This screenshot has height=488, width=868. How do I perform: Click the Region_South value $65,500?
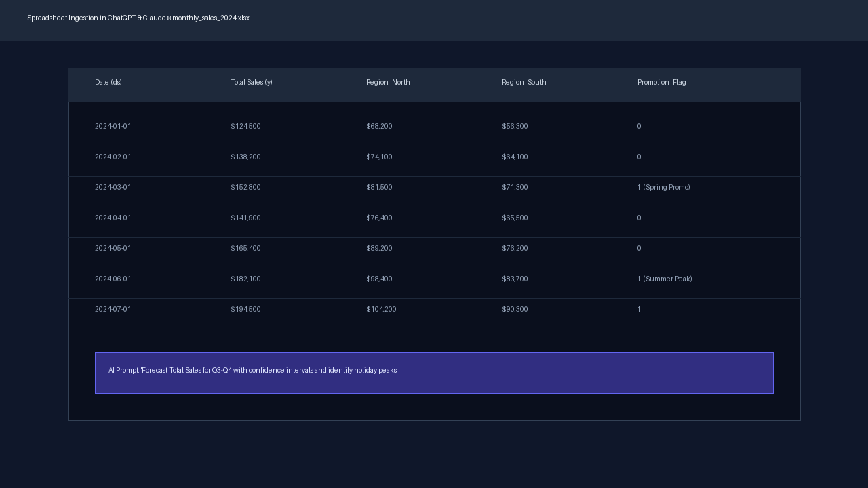point(515,218)
